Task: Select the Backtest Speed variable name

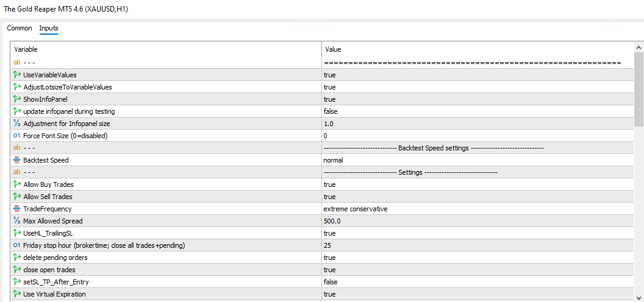Action: click(46, 160)
